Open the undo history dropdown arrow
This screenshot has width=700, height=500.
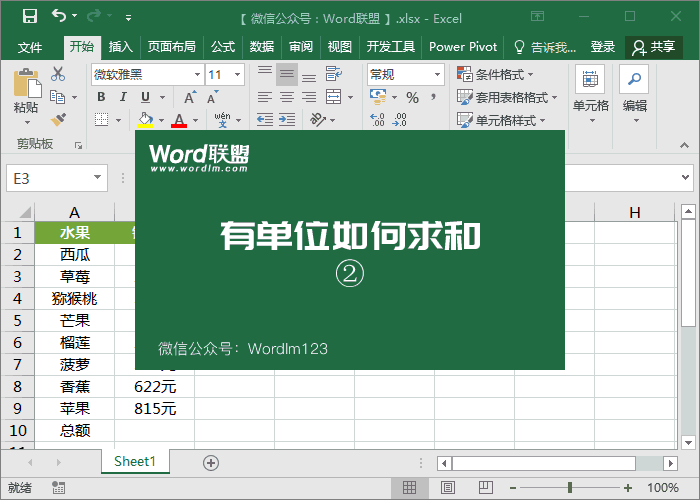pyautogui.click(x=75, y=16)
